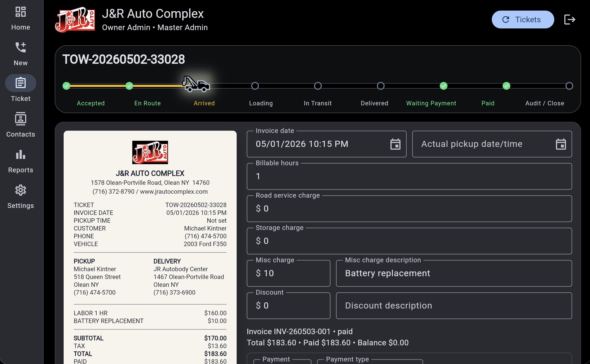The height and width of the screenshot is (364, 590).
Task: Click the SUBTOTAL $170.00 amount
Action: coord(215,338)
